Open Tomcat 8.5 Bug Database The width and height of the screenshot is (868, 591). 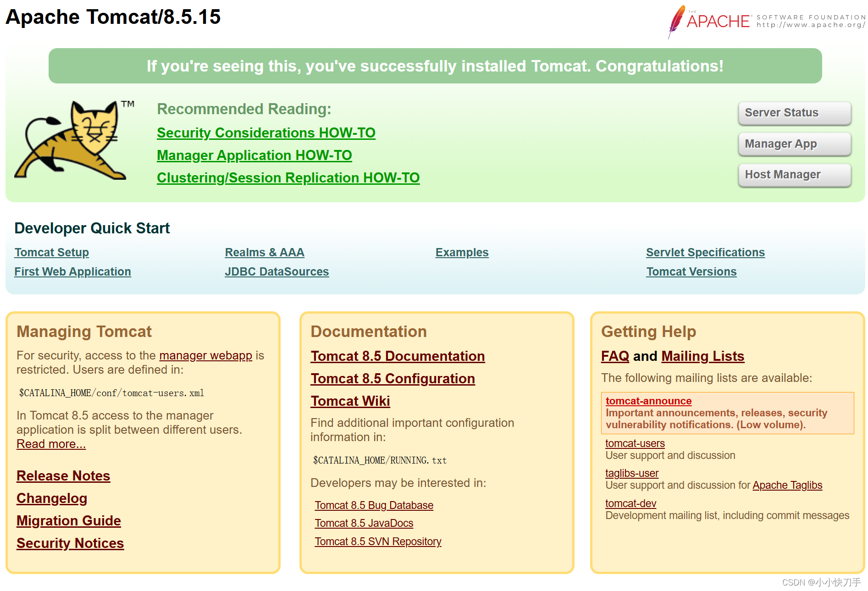point(374,505)
